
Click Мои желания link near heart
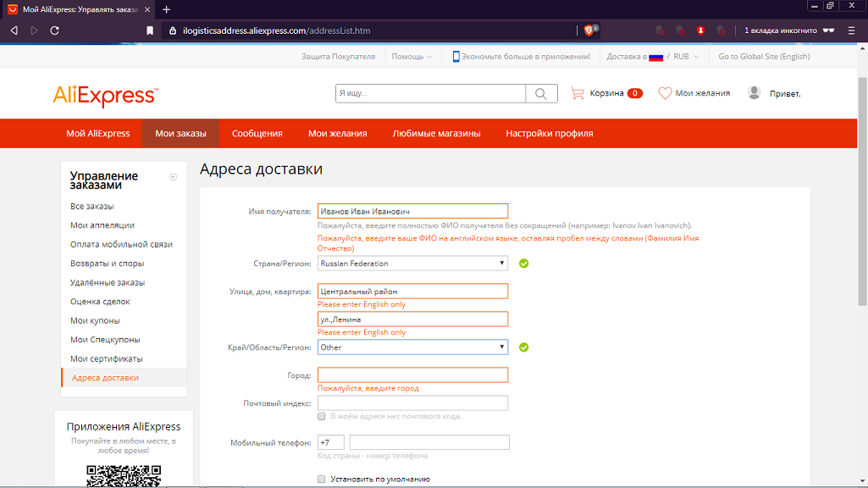coord(703,93)
